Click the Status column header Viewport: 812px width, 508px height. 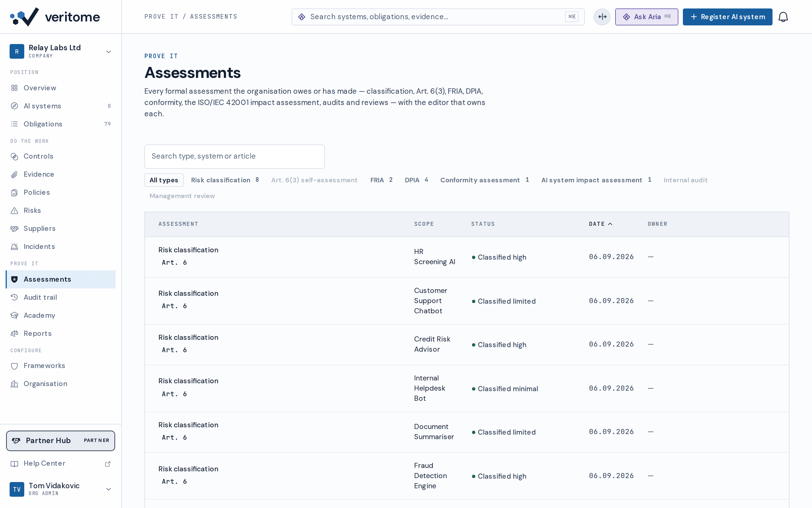(x=483, y=224)
